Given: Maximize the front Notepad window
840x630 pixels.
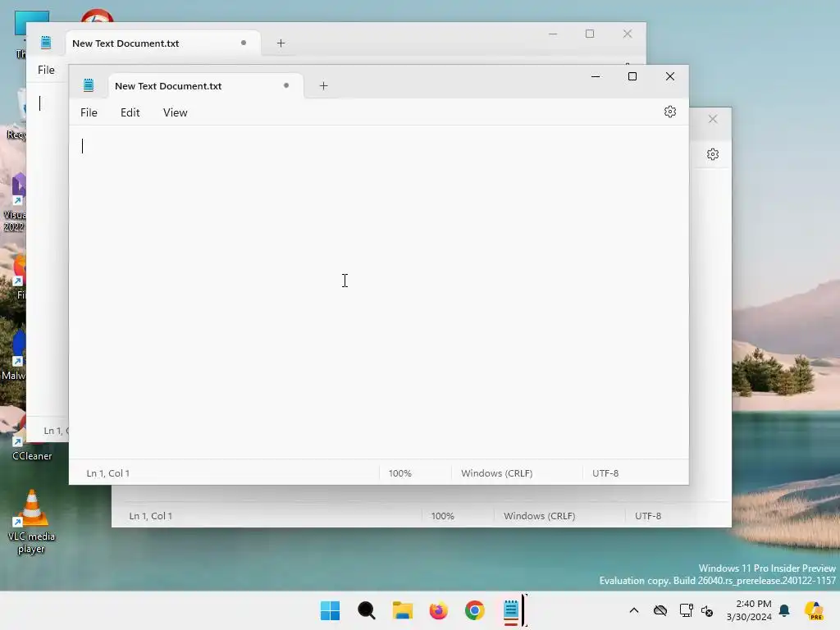Looking at the screenshot, I should pyautogui.click(x=632, y=76).
